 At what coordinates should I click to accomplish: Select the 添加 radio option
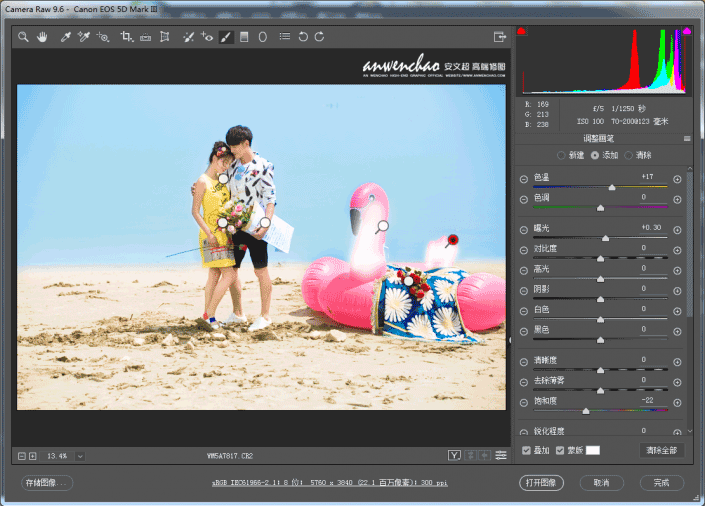point(604,155)
